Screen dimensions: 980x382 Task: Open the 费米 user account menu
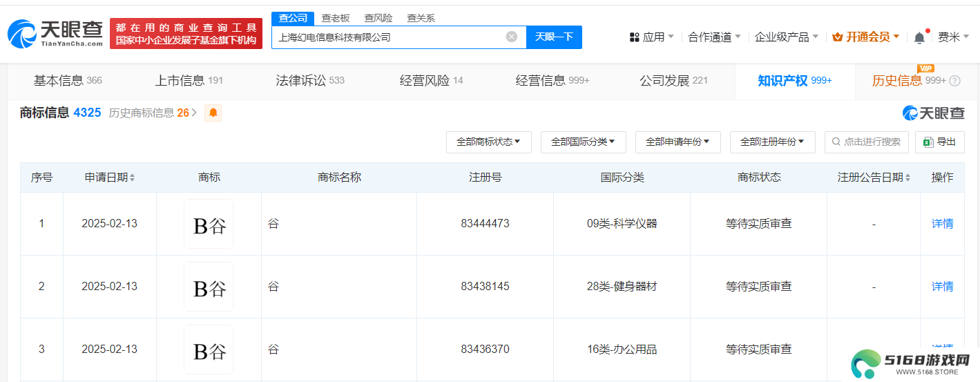click(x=954, y=37)
